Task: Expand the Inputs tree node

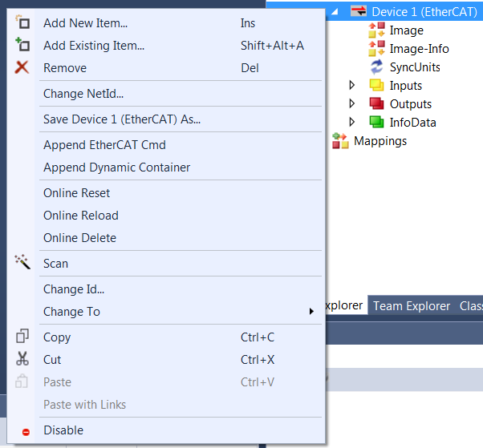Action: [351, 85]
